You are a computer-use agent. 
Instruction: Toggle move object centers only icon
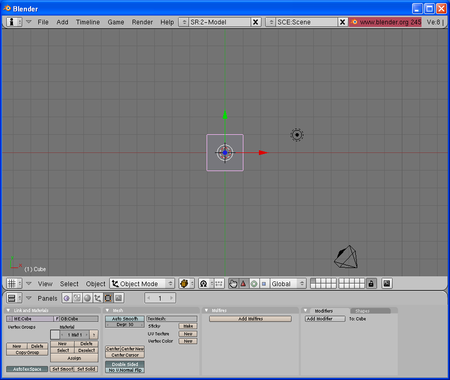click(x=219, y=284)
